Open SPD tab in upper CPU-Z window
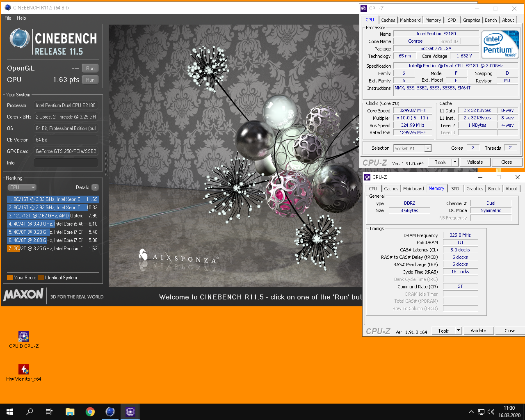The height and width of the screenshot is (420, 525). [452, 20]
